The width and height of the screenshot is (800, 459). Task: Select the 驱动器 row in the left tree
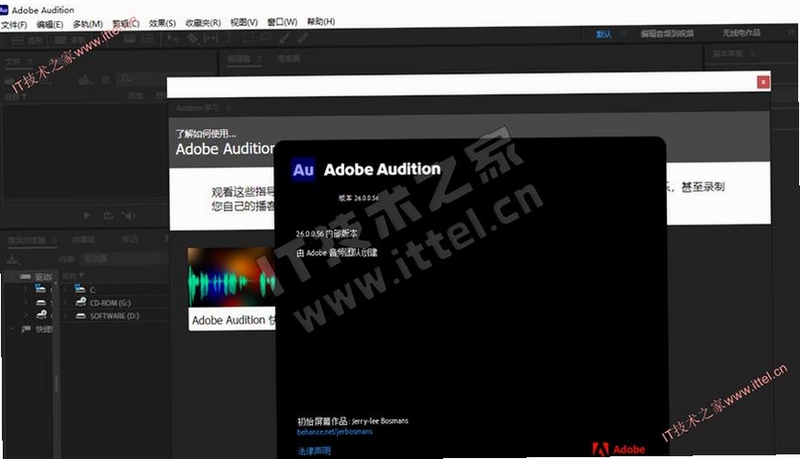(31, 276)
